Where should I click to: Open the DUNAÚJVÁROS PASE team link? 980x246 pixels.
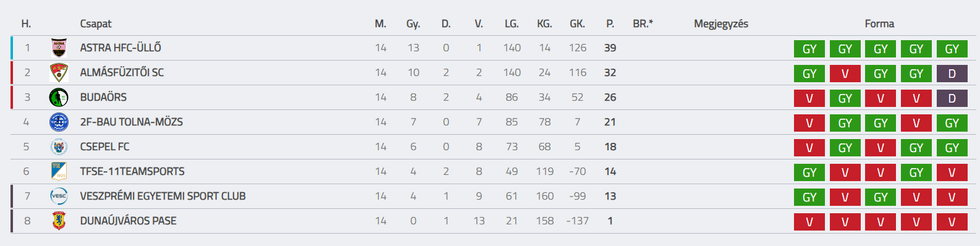tap(129, 221)
